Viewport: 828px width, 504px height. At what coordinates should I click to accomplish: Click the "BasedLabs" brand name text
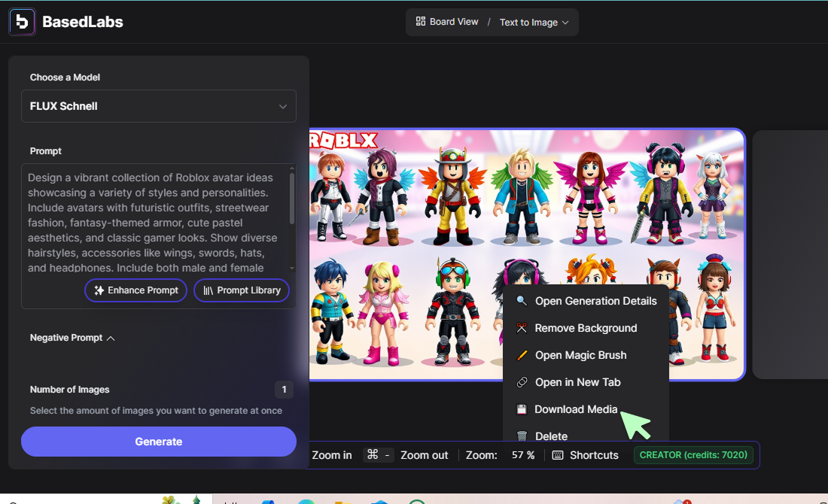click(x=82, y=22)
